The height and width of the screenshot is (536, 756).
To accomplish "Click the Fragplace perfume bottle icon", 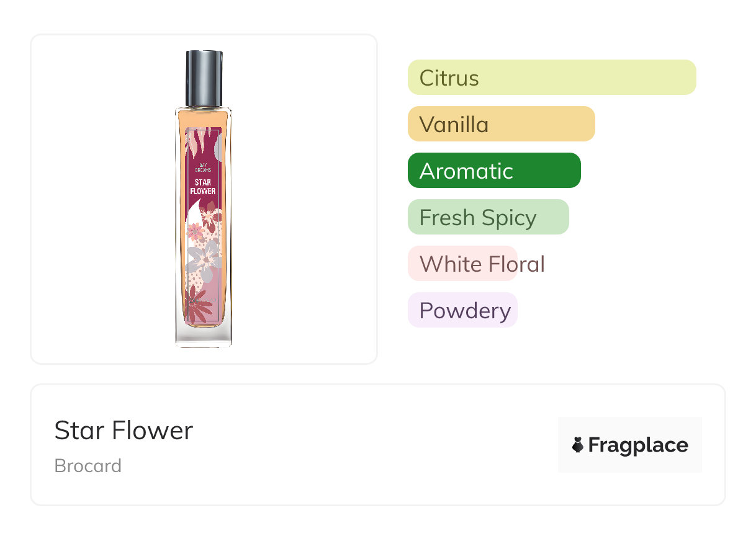I will (x=578, y=445).
